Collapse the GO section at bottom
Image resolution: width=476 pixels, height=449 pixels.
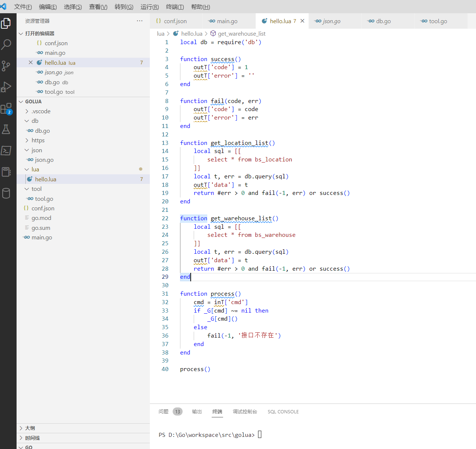21,447
